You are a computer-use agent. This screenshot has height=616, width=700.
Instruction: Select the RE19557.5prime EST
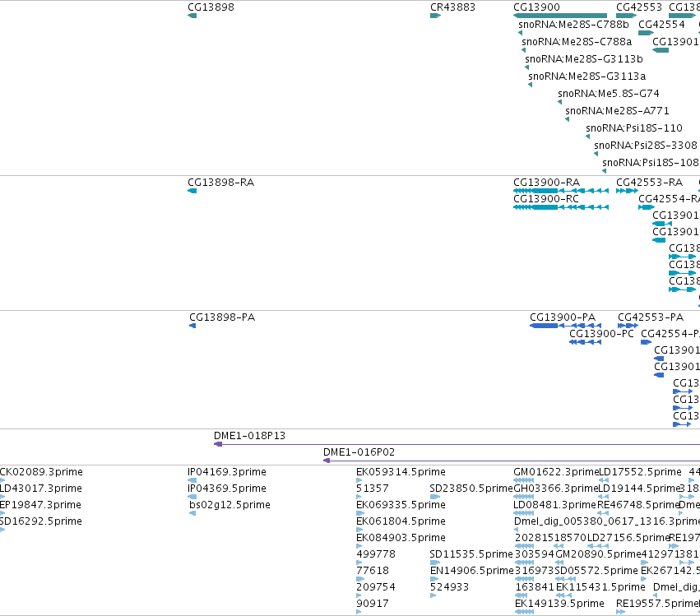click(x=657, y=604)
